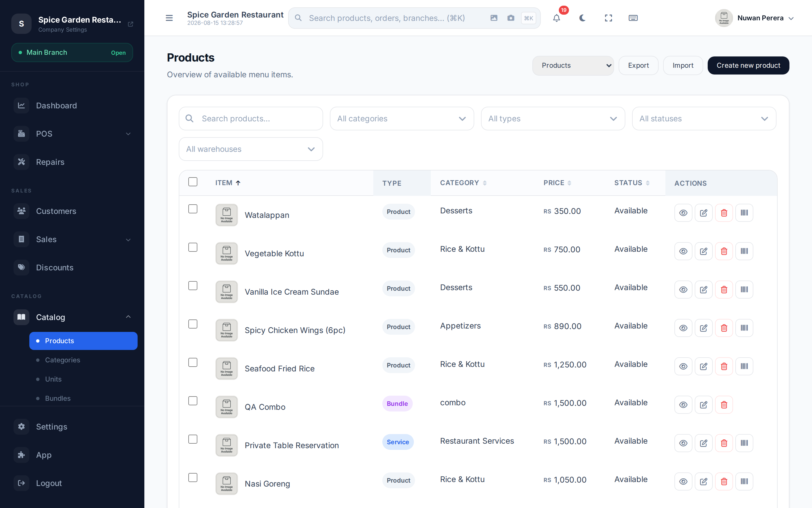This screenshot has height=508, width=812.
Task: Go to Dashboard in sidebar
Action: point(72,106)
